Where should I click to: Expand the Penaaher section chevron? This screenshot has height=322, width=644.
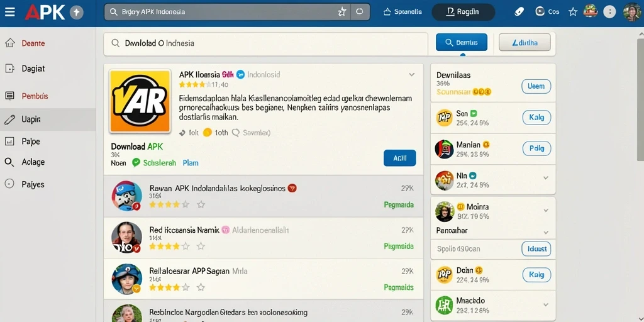point(546,232)
